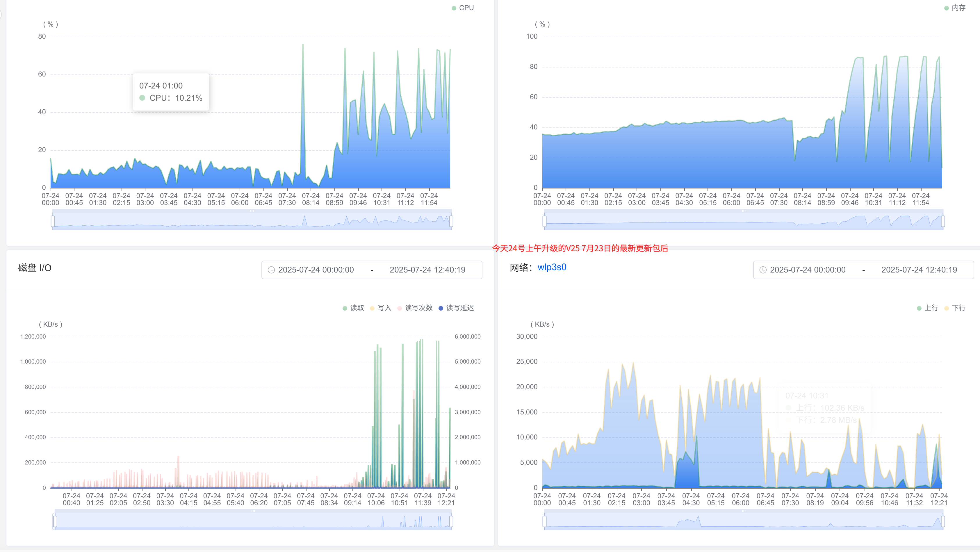Image resolution: width=980 pixels, height=552 pixels.
Task: Toggle the 内存 legend series
Action: [x=955, y=8]
